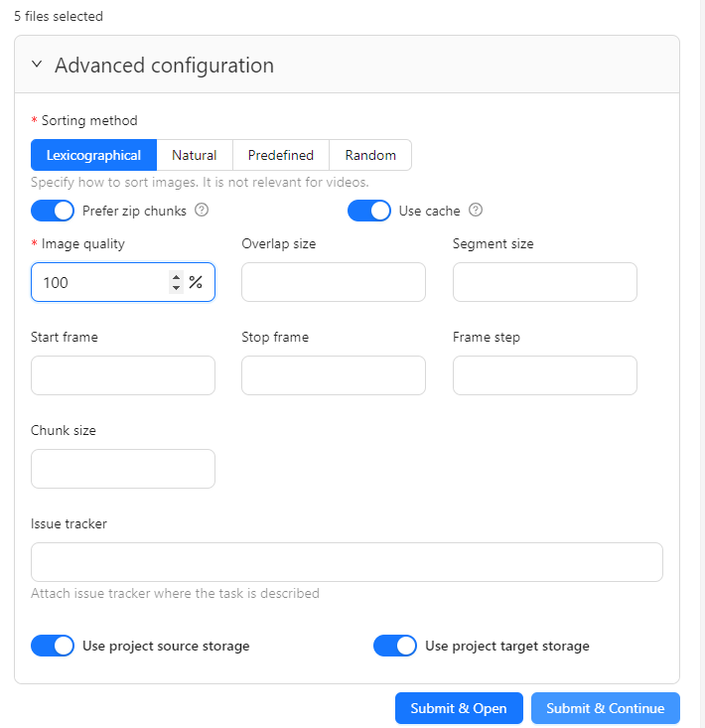Image resolution: width=705 pixels, height=728 pixels.
Task: Click the Sorting method label
Action: [89, 121]
